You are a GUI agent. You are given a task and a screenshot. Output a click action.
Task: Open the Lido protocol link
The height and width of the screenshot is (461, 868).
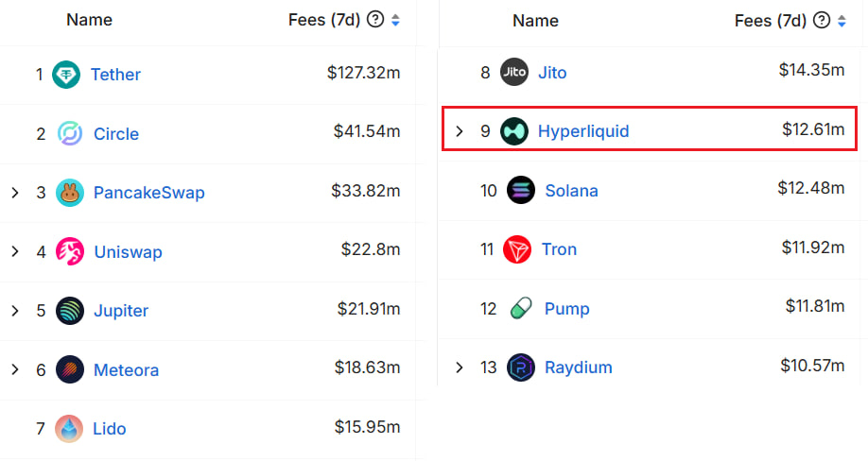110,428
